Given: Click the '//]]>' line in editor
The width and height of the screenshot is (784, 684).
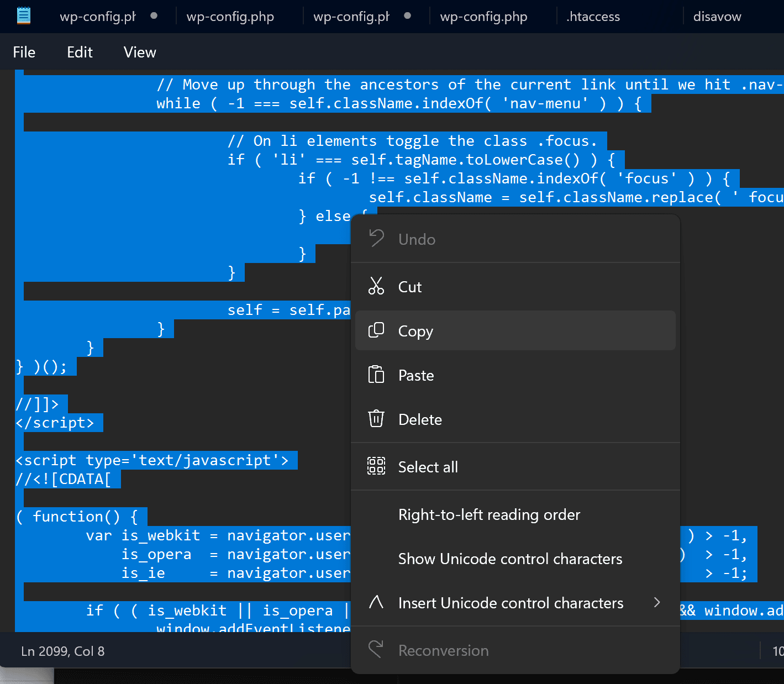Looking at the screenshot, I should (x=37, y=403).
